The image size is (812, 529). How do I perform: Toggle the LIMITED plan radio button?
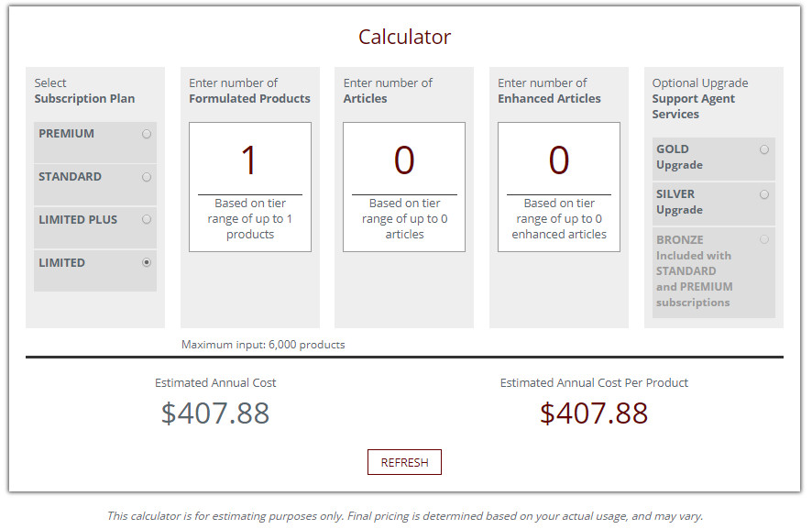tap(147, 263)
